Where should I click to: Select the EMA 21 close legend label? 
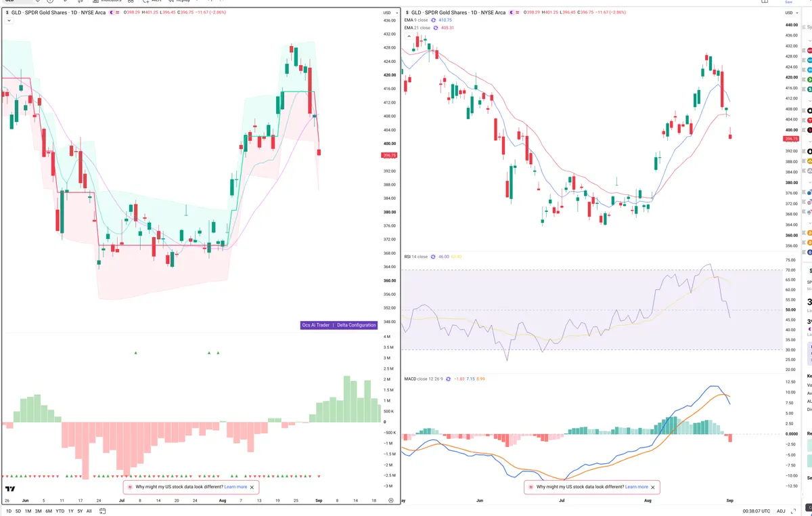click(418, 28)
